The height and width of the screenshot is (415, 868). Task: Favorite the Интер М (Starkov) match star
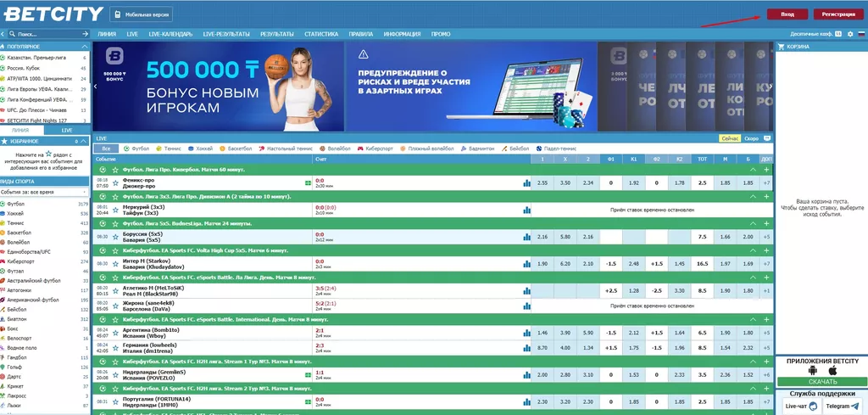pyautogui.click(x=115, y=264)
